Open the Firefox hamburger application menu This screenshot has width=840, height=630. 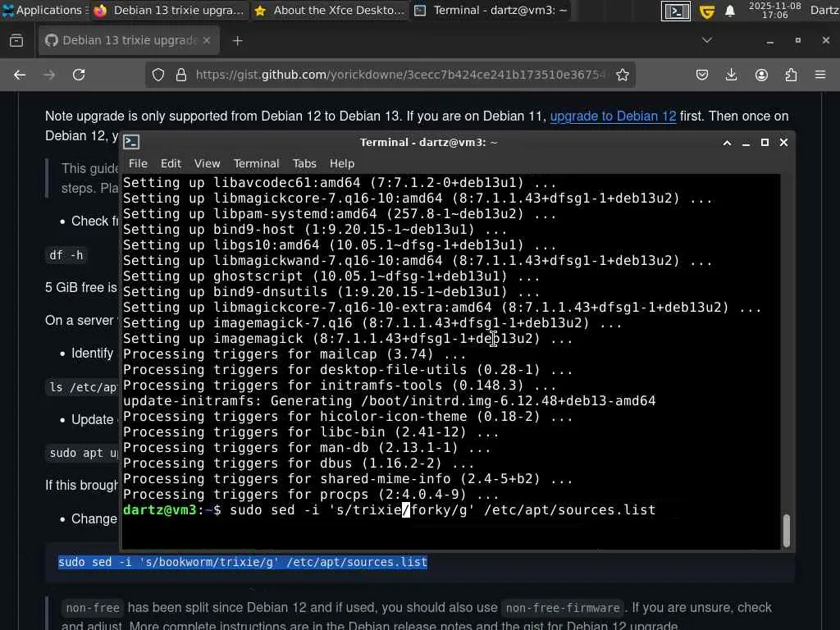(x=820, y=75)
